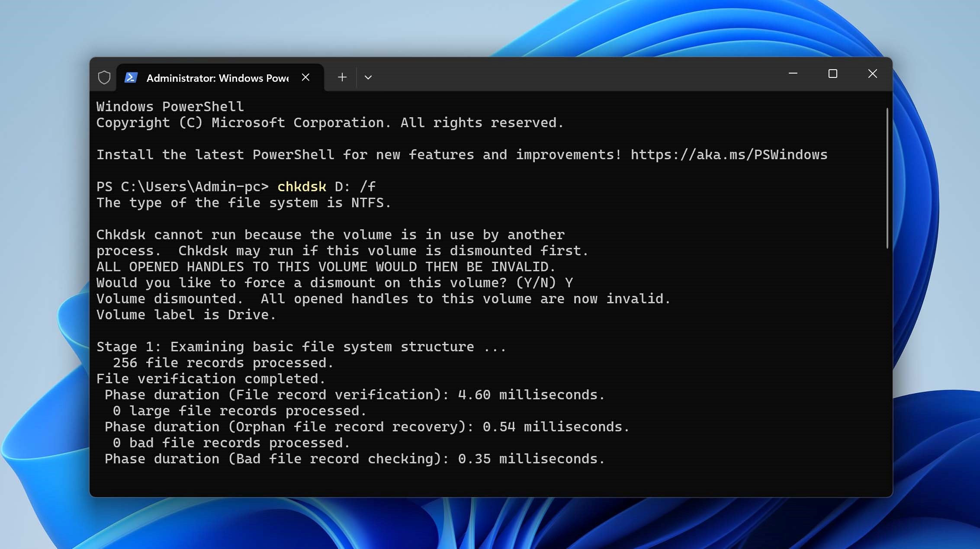The width and height of the screenshot is (980, 549).
Task: Open the https://aka.ms/PSWindows link
Action: pyautogui.click(x=729, y=154)
